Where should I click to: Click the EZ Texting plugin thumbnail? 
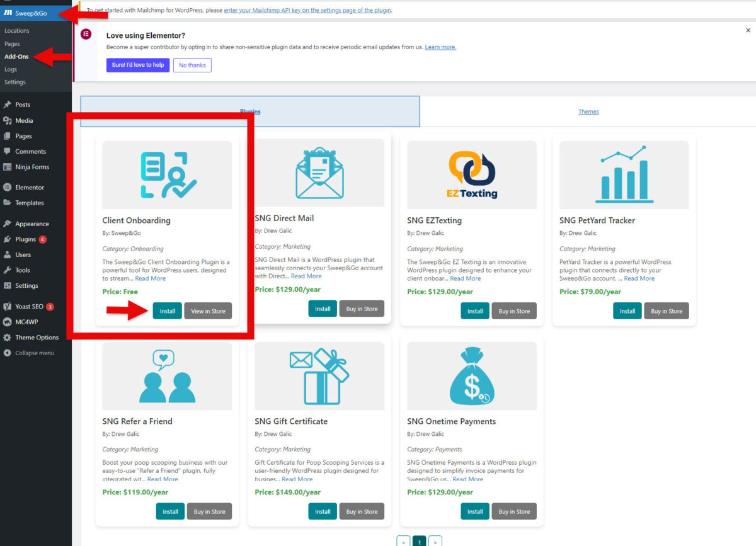(471, 173)
